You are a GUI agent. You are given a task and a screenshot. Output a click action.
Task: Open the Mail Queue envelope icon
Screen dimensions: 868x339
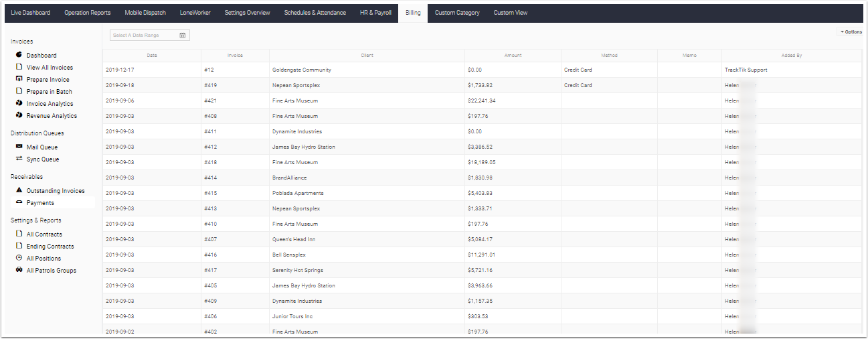coord(19,147)
